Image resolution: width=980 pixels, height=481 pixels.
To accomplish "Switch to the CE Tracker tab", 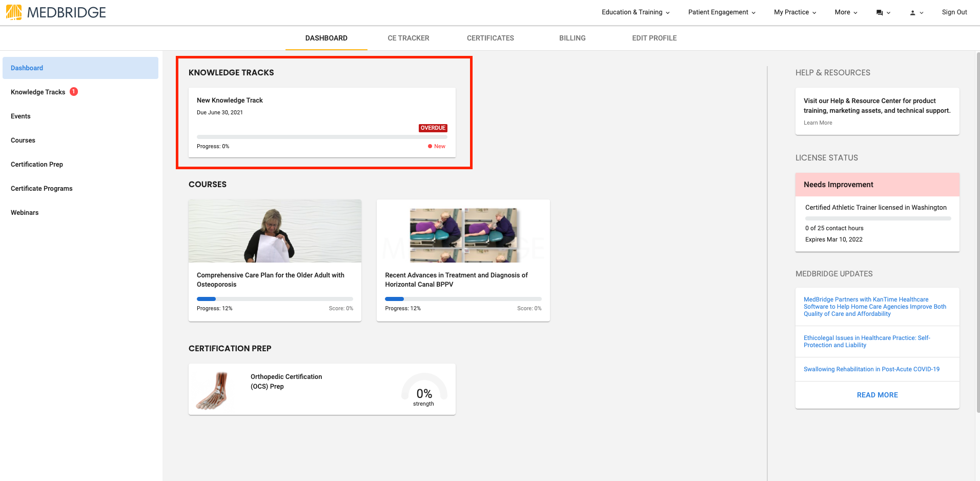I will (x=409, y=38).
